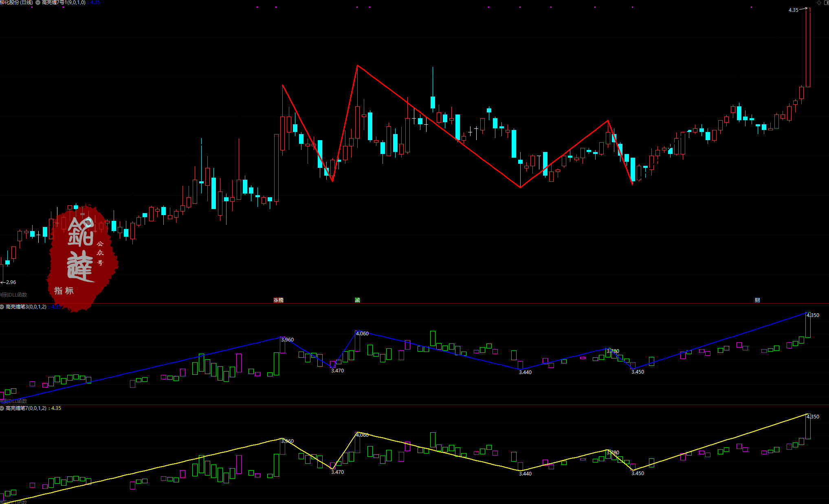Click the 4.35 high price label

[793, 10]
